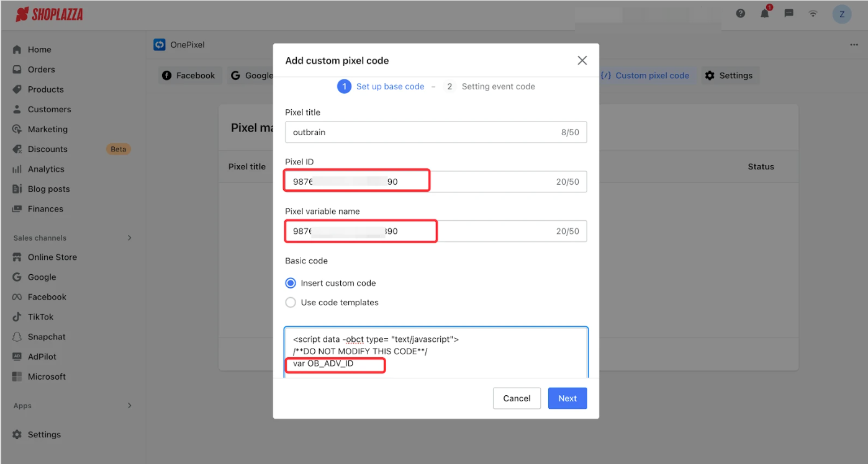Expand the Apps section arrow

(x=129, y=406)
